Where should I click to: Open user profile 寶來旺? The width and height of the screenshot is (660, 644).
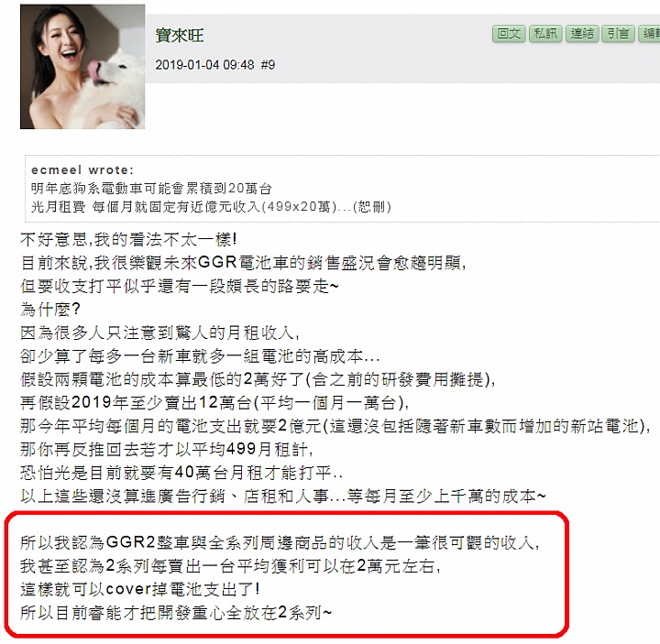(180, 36)
